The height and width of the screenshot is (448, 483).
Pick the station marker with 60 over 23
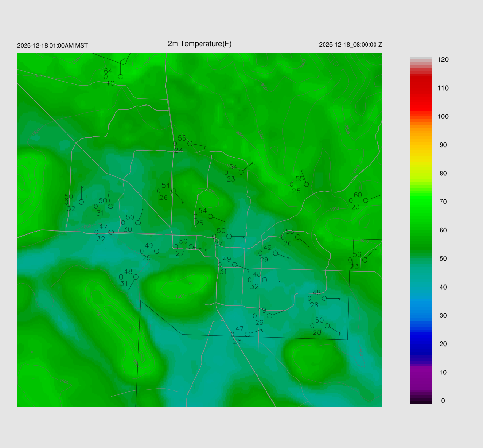tap(366, 200)
